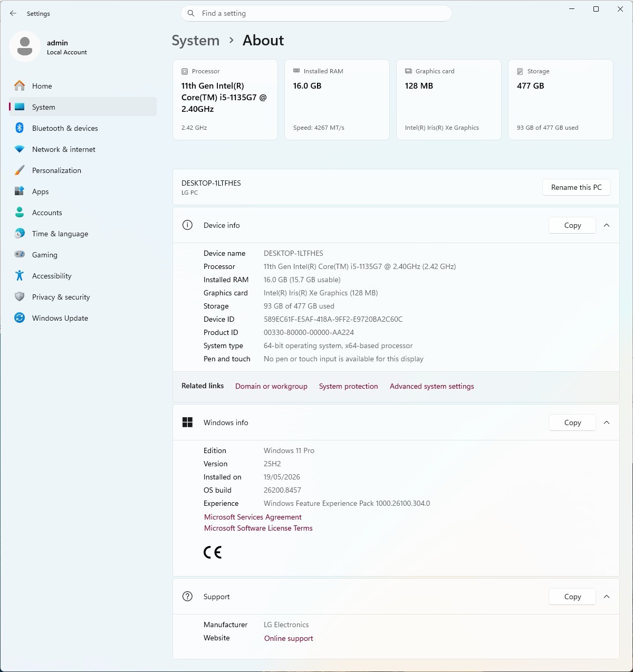Click the Accounts person icon
The image size is (633, 672).
[x=20, y=212]
